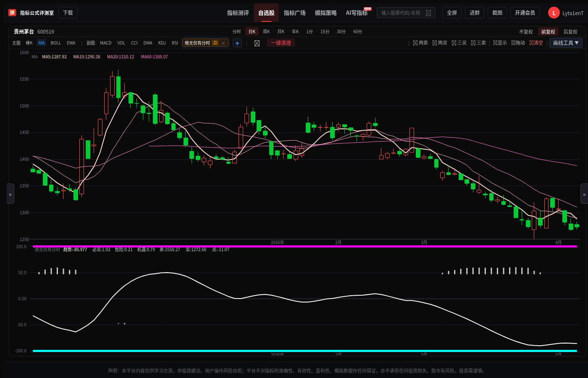Click the search box magnifier placeholder icon

428,13
